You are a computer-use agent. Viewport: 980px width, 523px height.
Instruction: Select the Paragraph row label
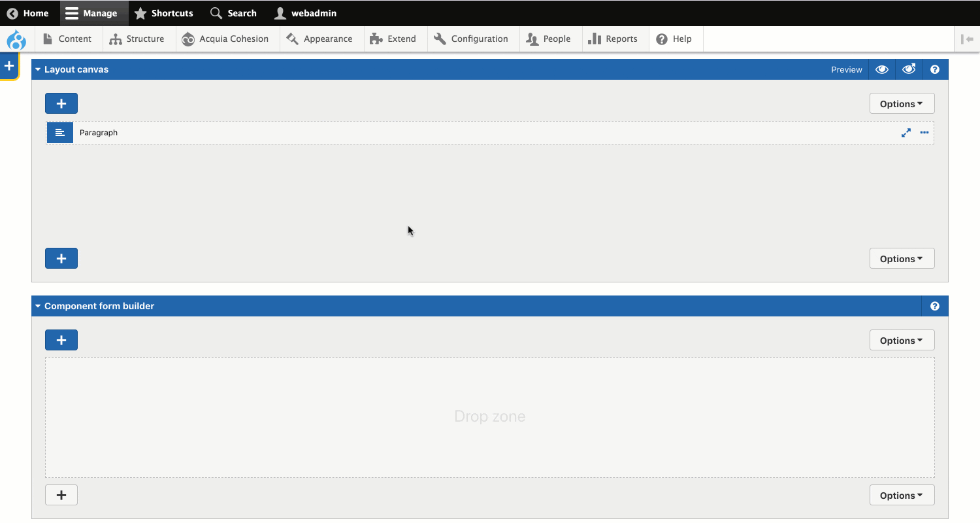(99, 133)
